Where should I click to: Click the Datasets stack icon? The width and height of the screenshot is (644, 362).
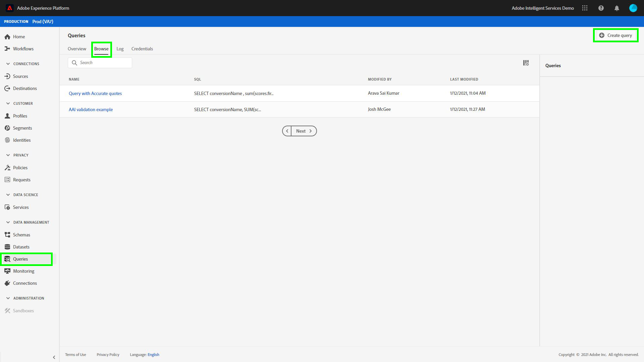[7, 247]
